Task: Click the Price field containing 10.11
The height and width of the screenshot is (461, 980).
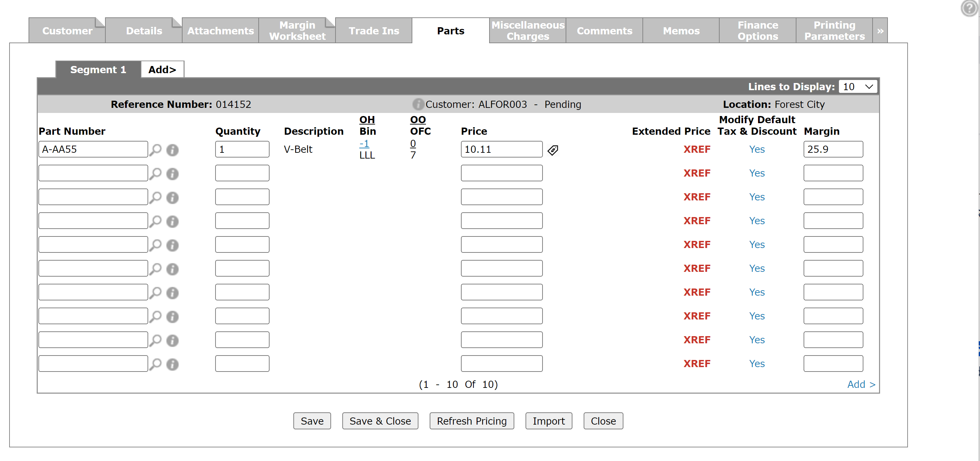Action: coord(501,149)
